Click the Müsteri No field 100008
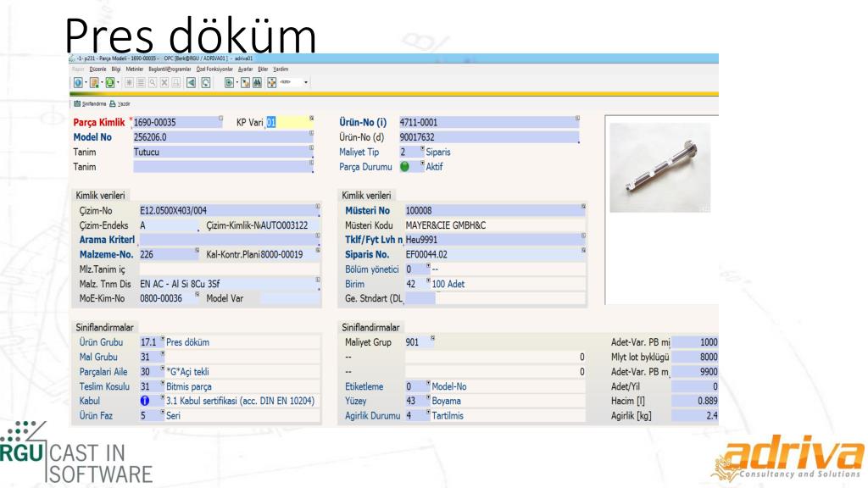The height and width of the screenshot is (488, 868). click(x=495, y=210)
